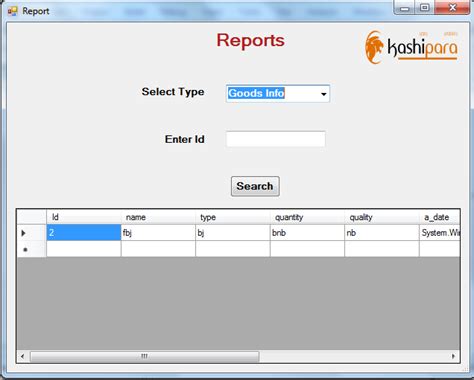Select the quality cell nb

click(382, 233)
